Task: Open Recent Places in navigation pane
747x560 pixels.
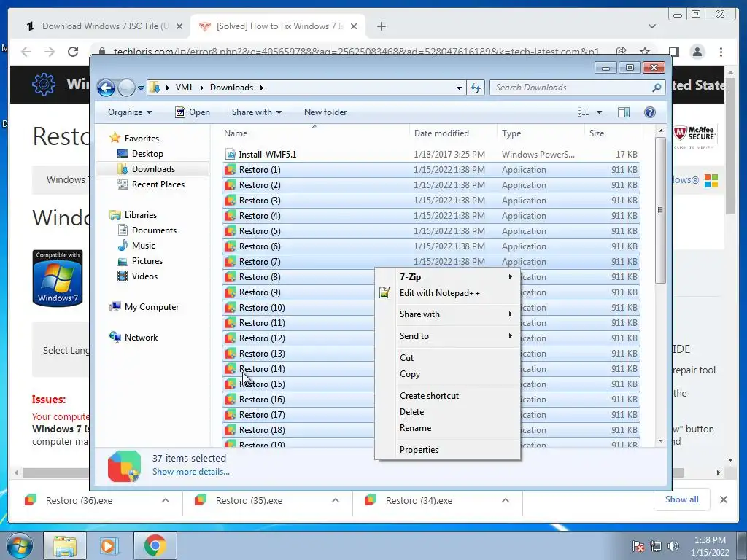Action: coord(158,184)
